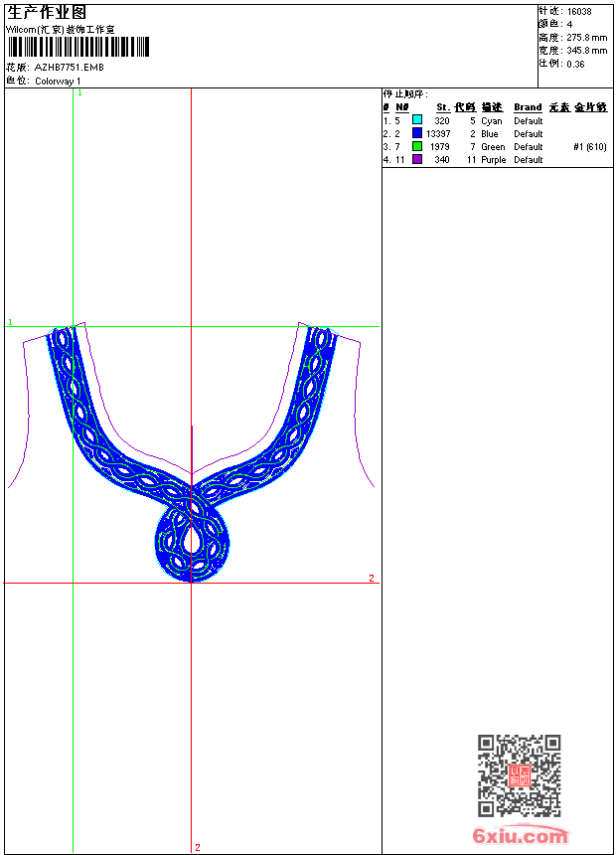Select the Colorway 1 label

pos(58,81)
